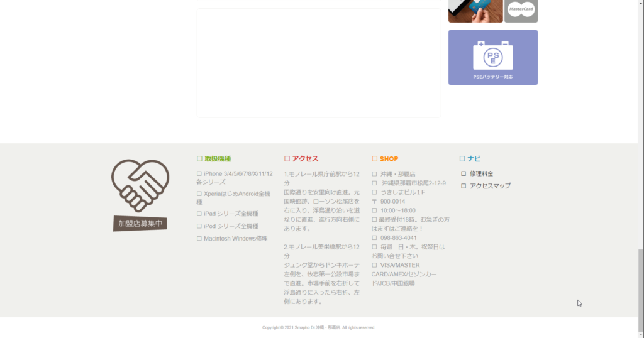
Task: Click the phone number 098-863-4041
Action: 398,238
